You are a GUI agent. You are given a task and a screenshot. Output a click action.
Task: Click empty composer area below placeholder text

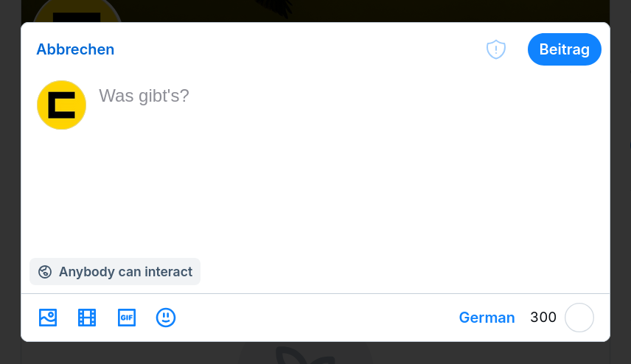[x=346, y=181]
